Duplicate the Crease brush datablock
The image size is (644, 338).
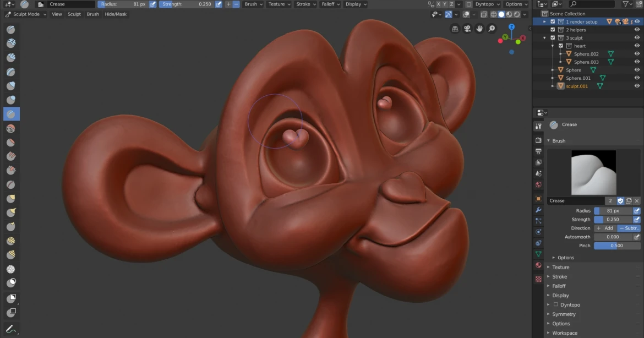[x=629, y=201]
